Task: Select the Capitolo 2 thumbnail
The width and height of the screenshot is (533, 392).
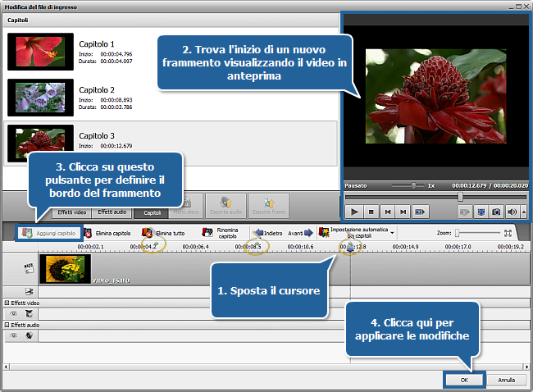Action: tap(35, 97)
